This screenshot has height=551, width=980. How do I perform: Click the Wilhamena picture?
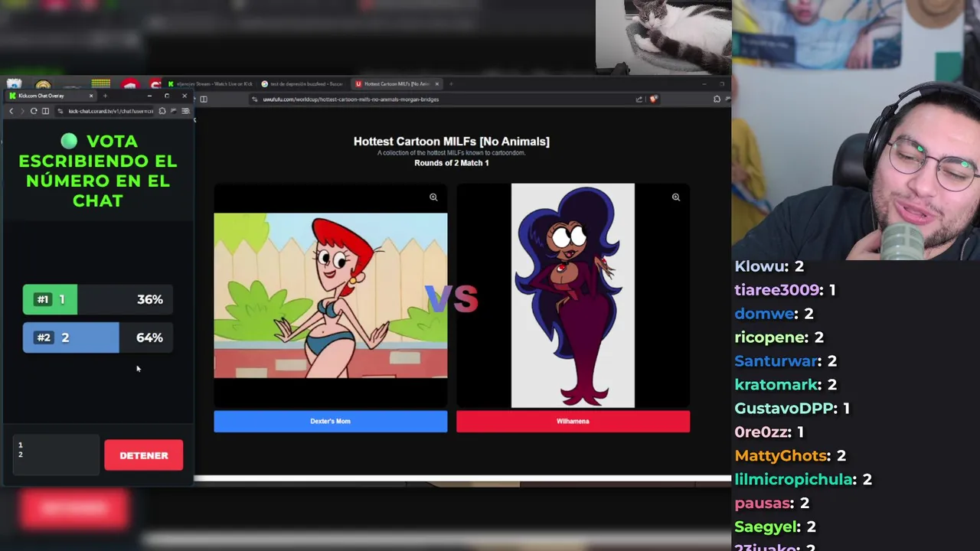click(x=573, y=295)
